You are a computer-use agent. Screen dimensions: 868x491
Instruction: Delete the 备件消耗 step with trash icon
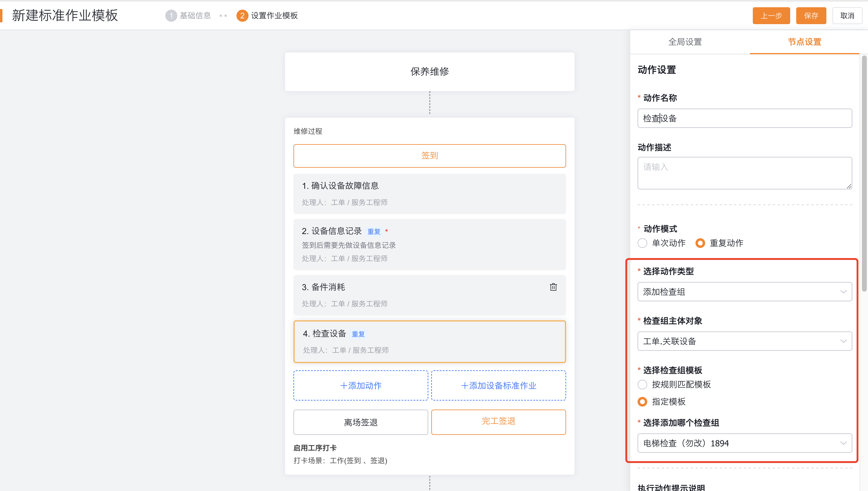(x=553, y=287)
